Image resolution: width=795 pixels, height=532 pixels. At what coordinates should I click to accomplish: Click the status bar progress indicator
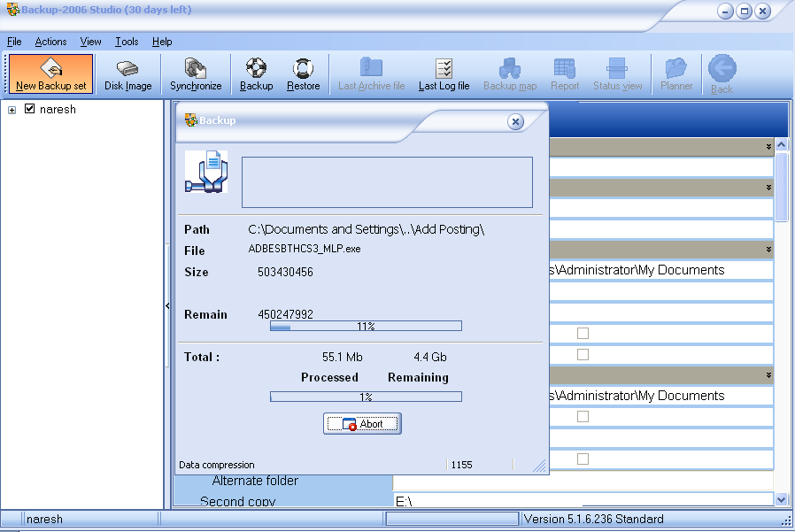[452, 519]
